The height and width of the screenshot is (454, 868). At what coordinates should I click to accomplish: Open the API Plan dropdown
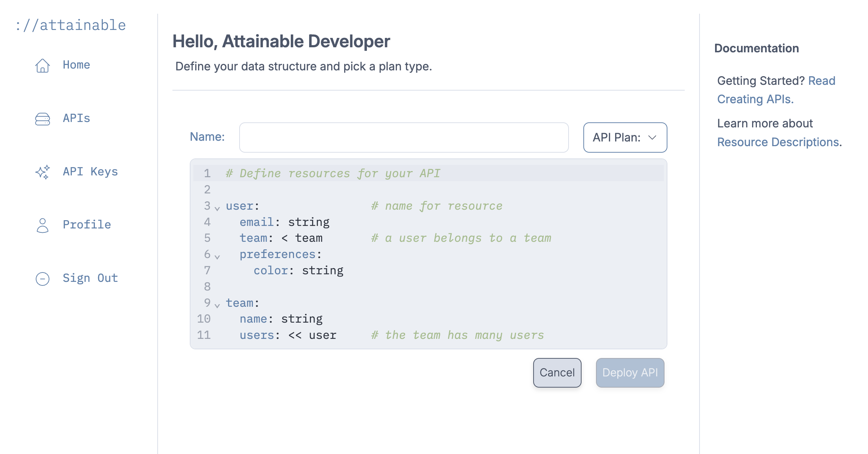pyautogui.click(x=625, y=137)
